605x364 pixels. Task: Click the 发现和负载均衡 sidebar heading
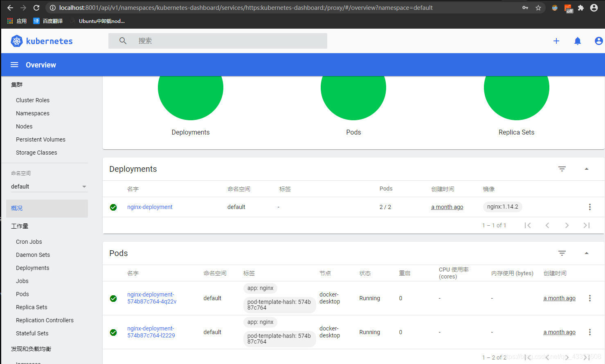(31, 349)
